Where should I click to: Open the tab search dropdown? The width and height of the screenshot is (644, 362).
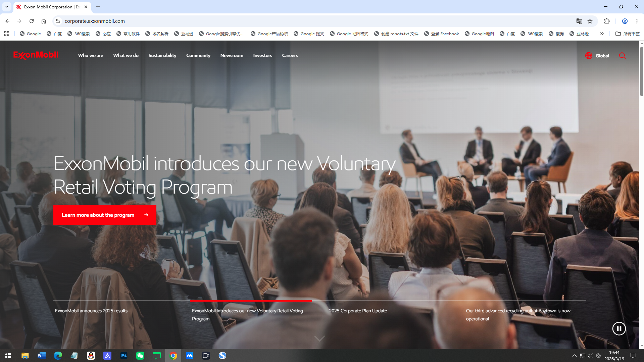tap(7, 7)
